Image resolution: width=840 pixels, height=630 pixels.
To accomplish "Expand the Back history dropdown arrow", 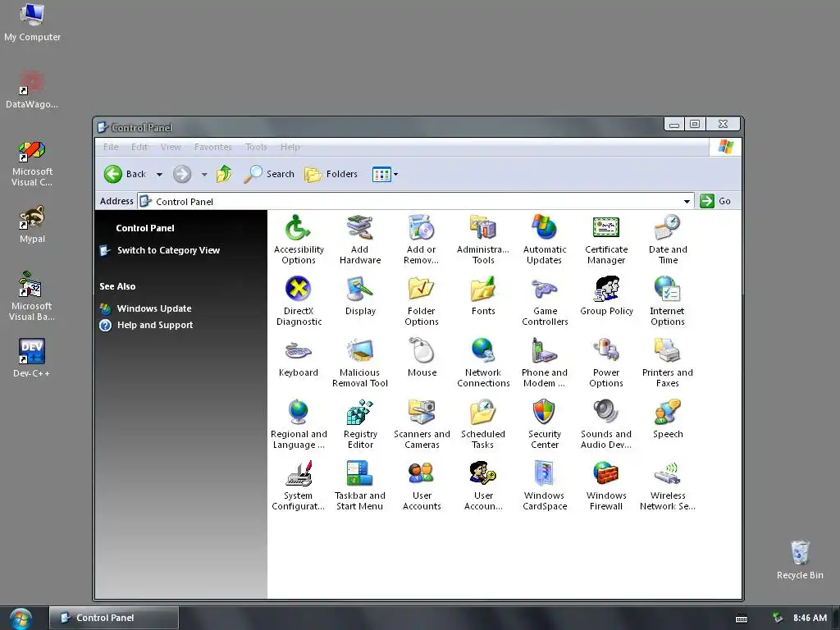I will (x=159, y=174).
